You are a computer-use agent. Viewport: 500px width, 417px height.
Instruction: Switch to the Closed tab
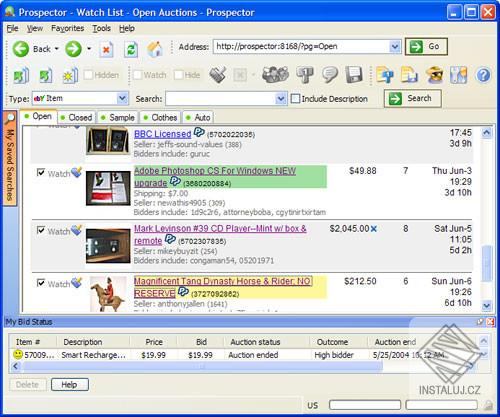pyautogui.click(x=76, y=117)
